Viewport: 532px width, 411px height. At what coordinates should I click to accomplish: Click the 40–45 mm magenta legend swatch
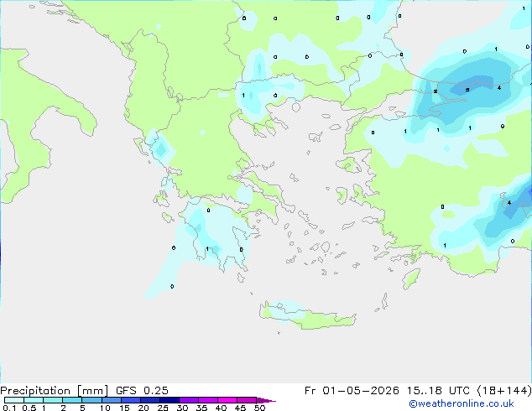pyautogui.click(x=227, y=400)
